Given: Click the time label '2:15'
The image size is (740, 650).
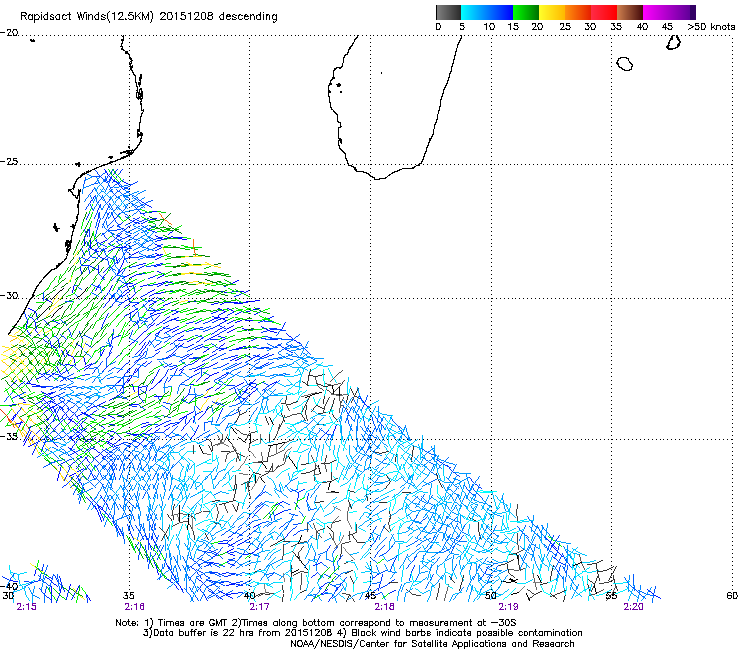Looking at the screenshot, I should pyautogui.click(x=26, y=607).
